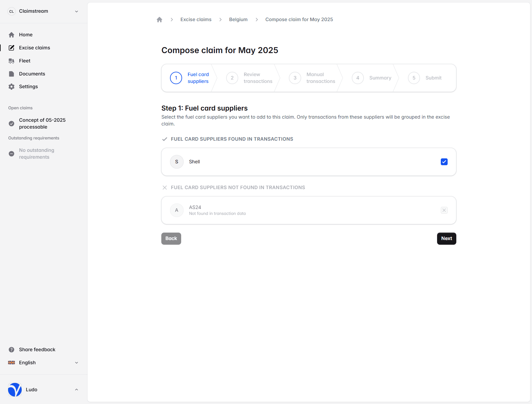Screen dimensions: 532x404
Task: Go to Excise claims in sidebar
Action: pos(34,48)
